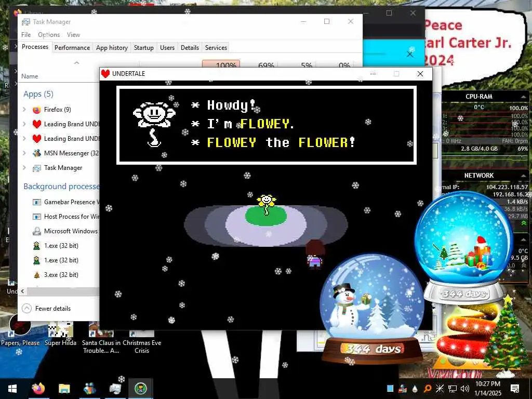Open the Windows Start menu
This screenshot has width=532, height=399.
click(x=12, y=389)
